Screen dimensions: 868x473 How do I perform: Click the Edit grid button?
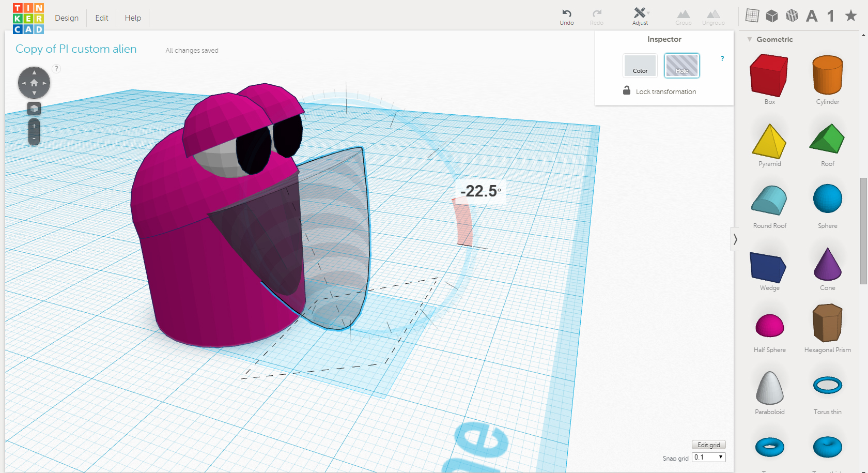click(709, 445)
